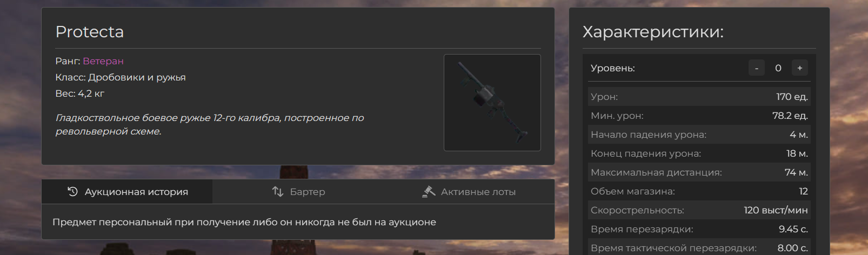This screenshot has height=255, width=868.
Task: Click the barter swap arrows icon
Action: click(x=278, y=191)
